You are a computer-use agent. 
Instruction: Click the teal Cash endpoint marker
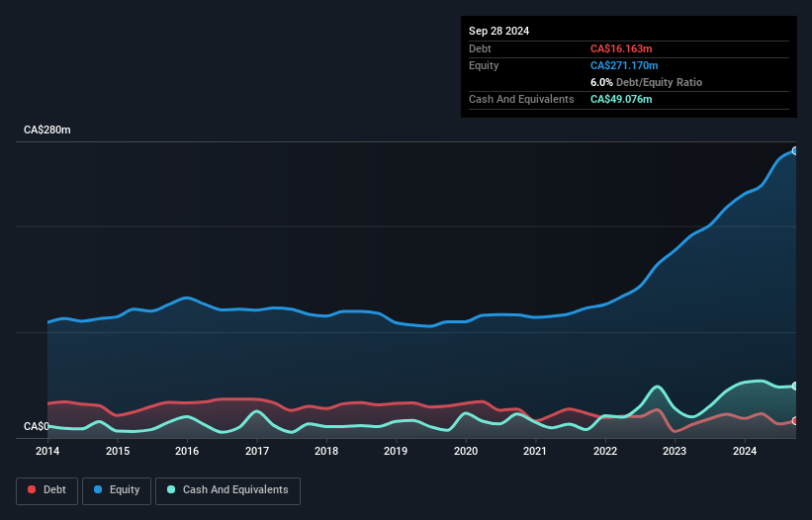coord(795,386)
